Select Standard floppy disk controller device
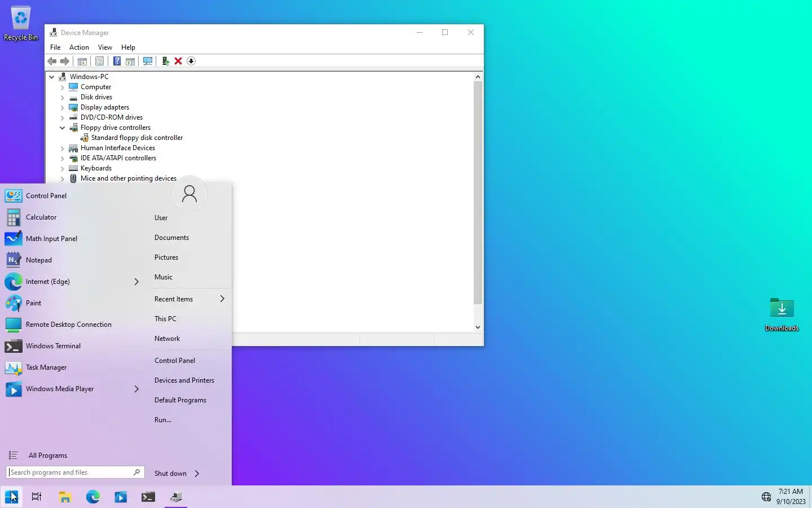This screenshot has width=812, height=508. [x=137, y=138]
